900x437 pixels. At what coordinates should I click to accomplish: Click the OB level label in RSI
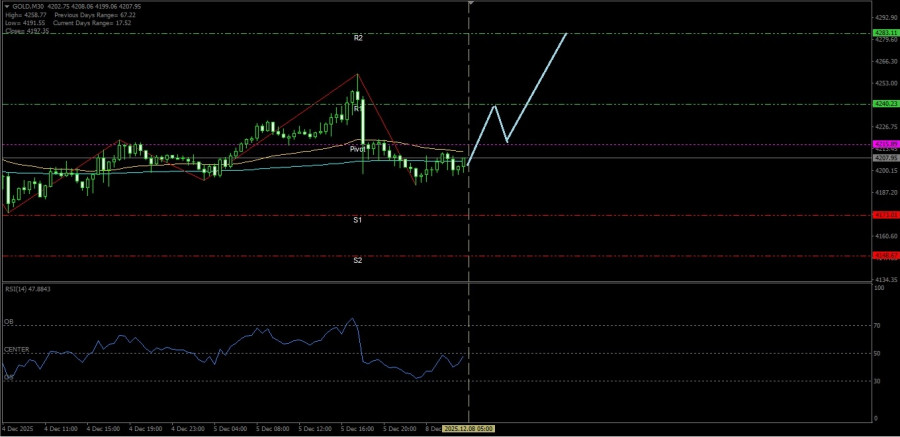pyautogui.click(x=9, y=322)
